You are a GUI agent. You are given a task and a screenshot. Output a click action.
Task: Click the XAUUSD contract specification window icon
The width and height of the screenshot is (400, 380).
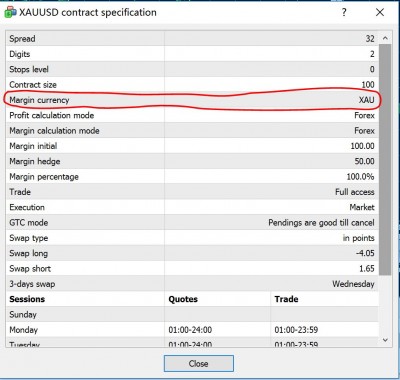[x=10, y=12]
